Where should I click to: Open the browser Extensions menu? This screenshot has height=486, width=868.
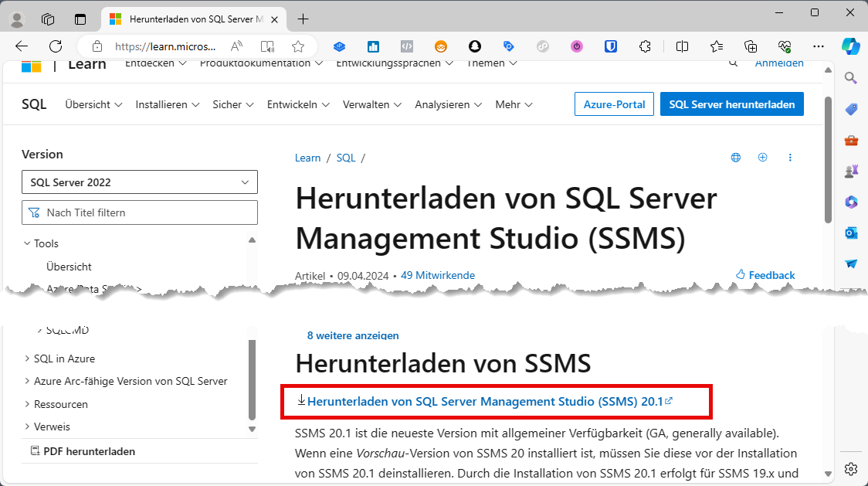[x=645, y=46]
